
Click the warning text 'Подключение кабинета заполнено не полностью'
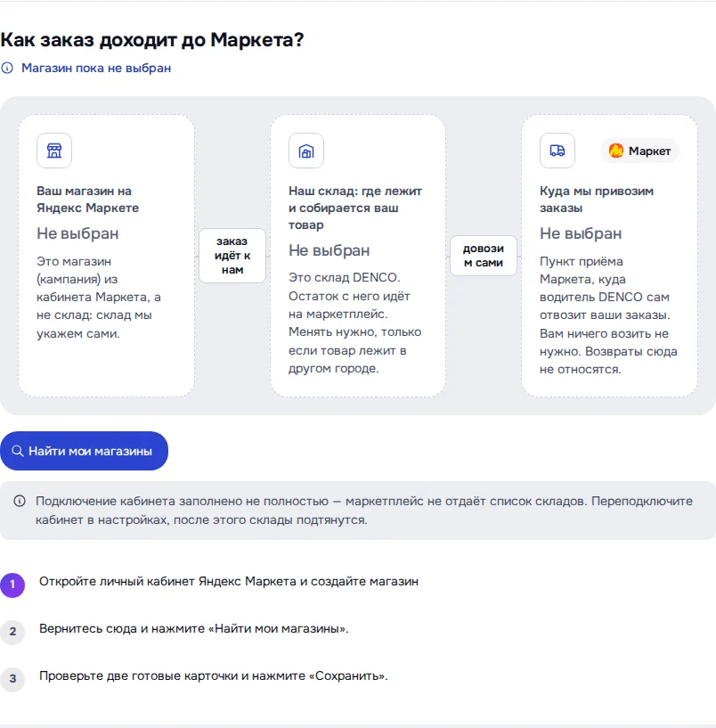point(364,511)
